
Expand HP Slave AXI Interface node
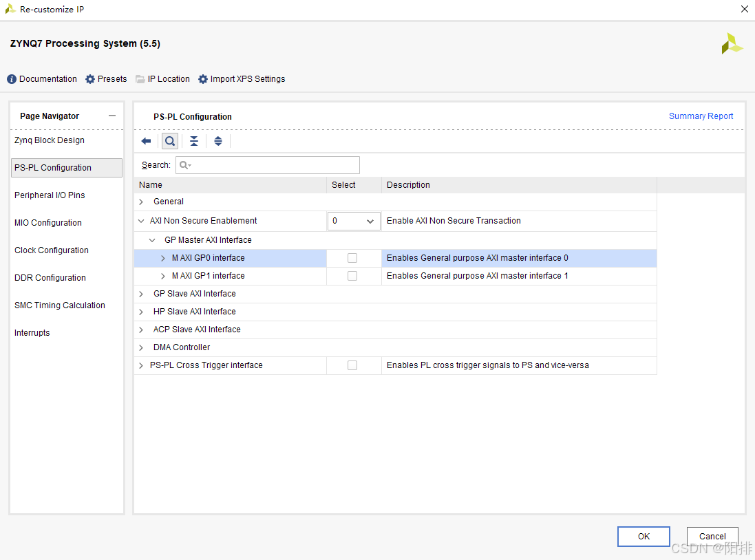(x=141, y=312)
